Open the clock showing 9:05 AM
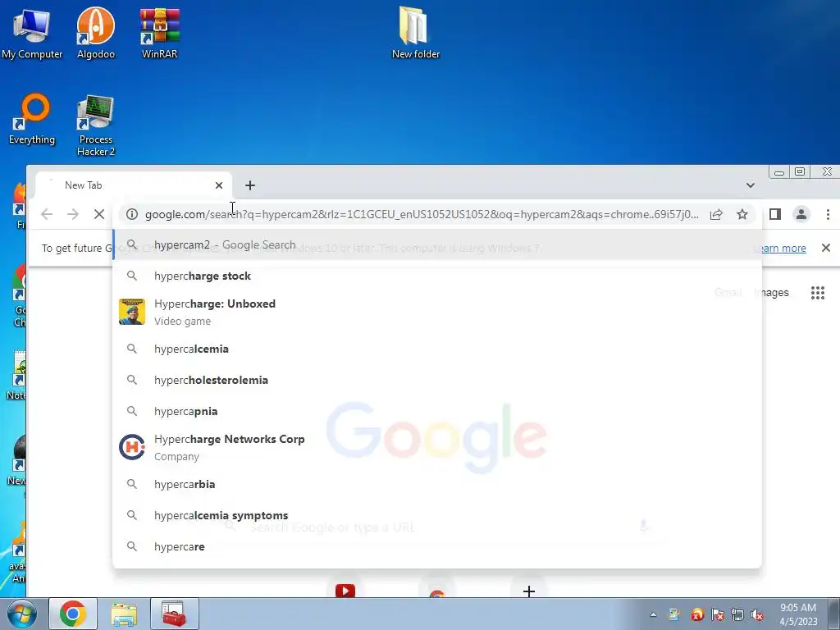The width and height of the screenshot is (840, 630). tap(798, 614)
